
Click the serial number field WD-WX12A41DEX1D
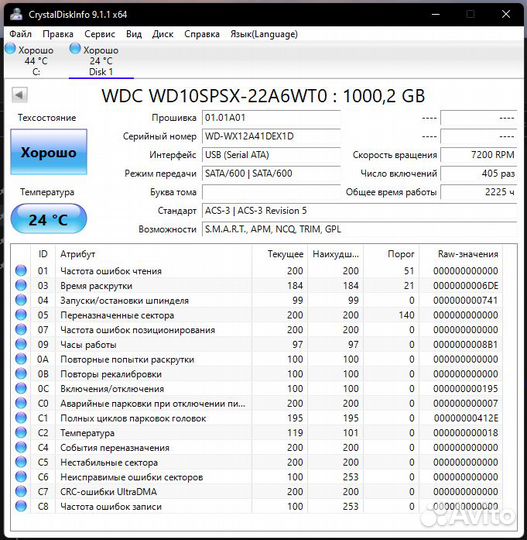[x=271, y=136]
